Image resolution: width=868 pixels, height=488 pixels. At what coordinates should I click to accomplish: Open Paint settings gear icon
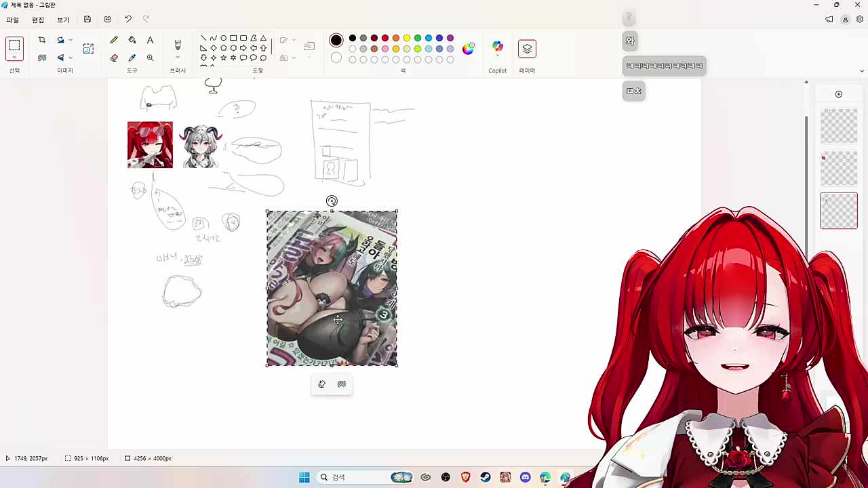(860, 20)
